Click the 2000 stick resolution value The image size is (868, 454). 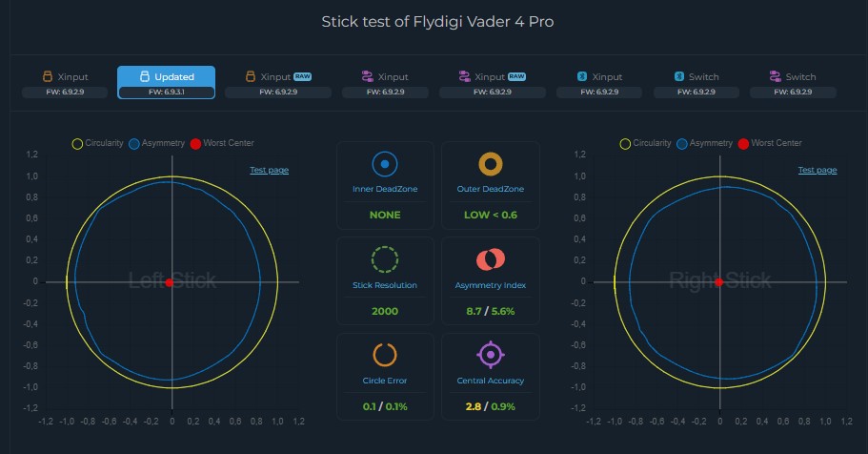tap(385, 311)
